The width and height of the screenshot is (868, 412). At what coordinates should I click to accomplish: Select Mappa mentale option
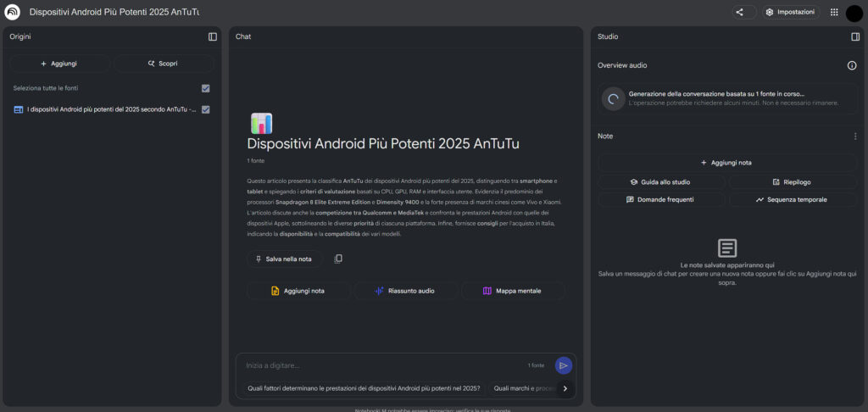click(x=512, y=291)
